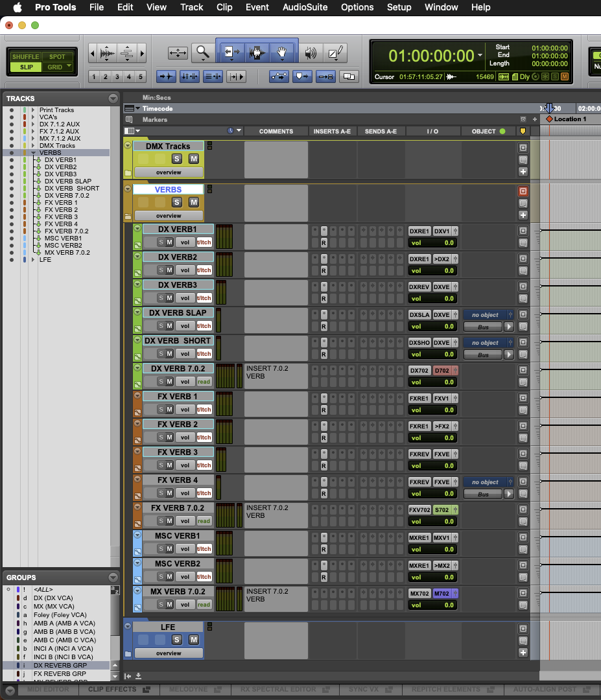Click comments field of MX VERB 7.0.2

pyautogui.click(x=276, y=599)
